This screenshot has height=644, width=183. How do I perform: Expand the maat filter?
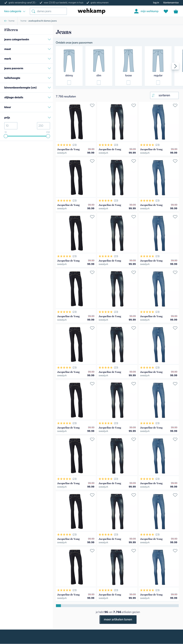pyautogui.click(x=26, y=49)
